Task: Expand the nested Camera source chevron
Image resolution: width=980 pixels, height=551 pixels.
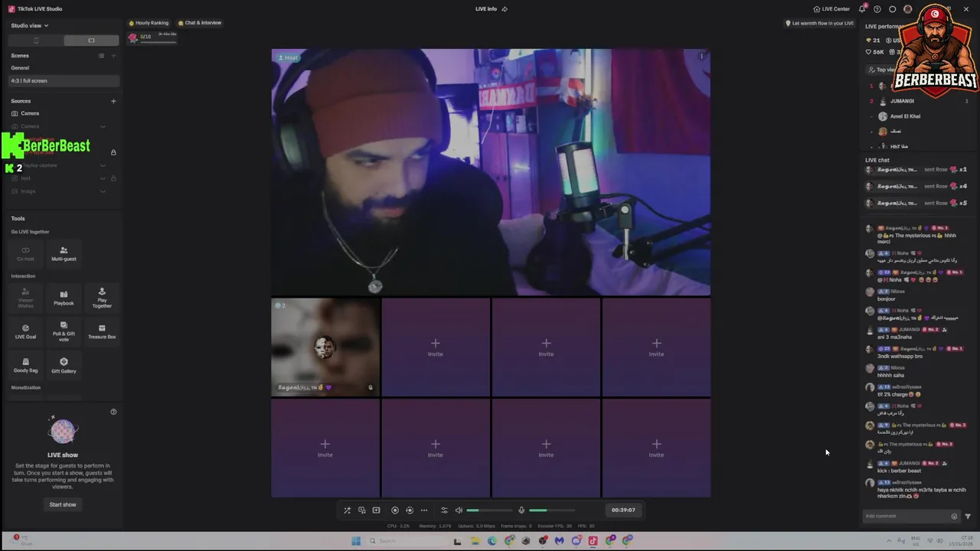Action: [x=103, y=126]
